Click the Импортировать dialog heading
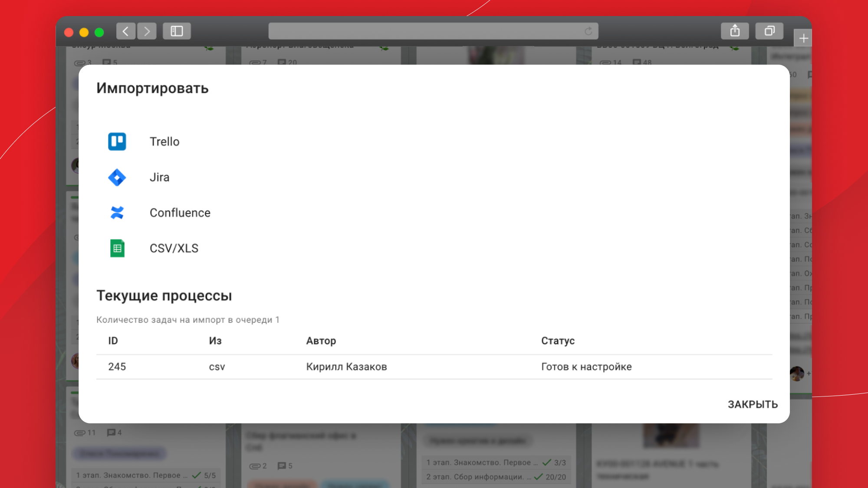Viewport: 868px width, 488px height. (152, 88)
